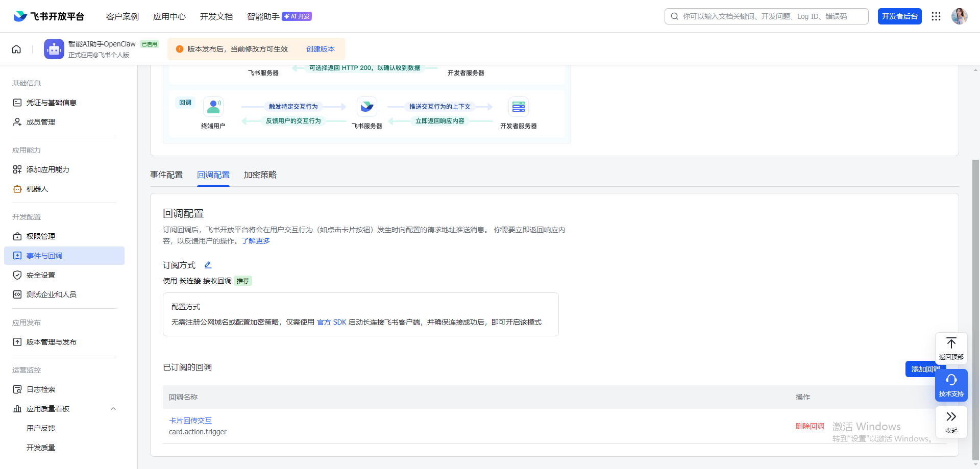Click the home icon in the left sidebar
The height and width of the screenshot is (469, 980).
(16, 48)
